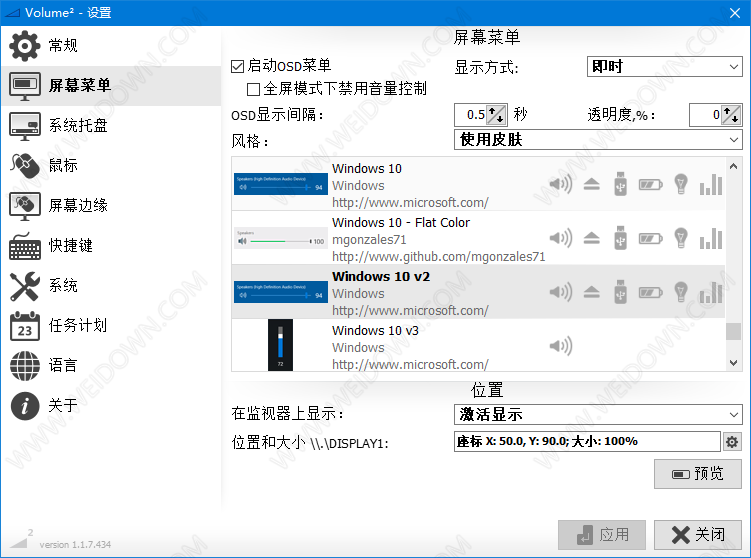Screen dimensions: 751x558
Task: Open Windows 10 skin microsoft.com link
Action: pos(410,203)
